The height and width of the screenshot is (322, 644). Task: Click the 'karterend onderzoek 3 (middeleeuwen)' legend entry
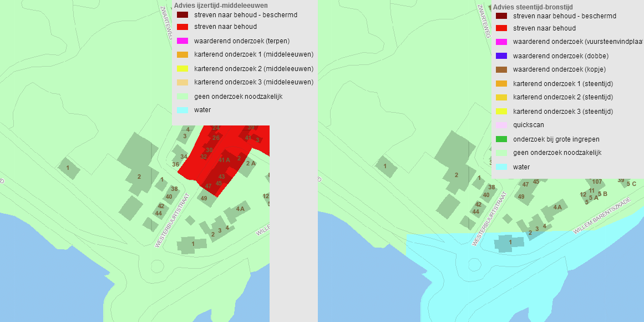[x=253, y=82]
